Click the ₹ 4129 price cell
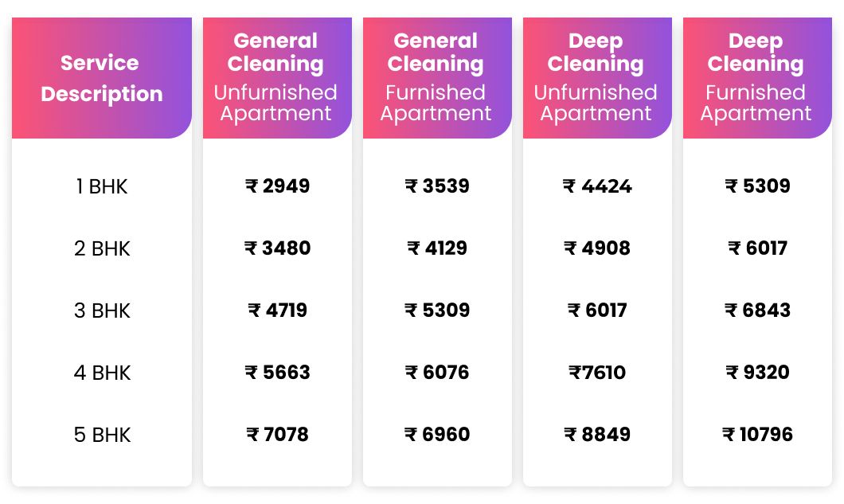The height and width of the screenshot is (504, 844). (437, 248)
